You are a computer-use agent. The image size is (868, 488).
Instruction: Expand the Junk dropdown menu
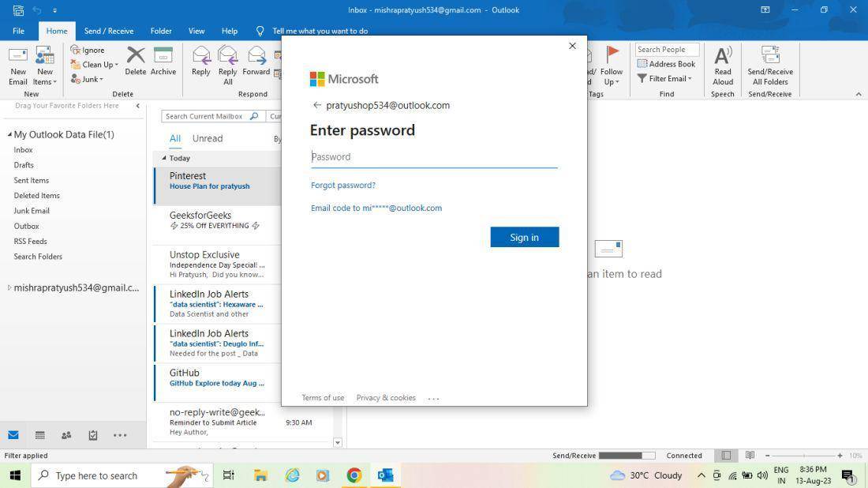[x=88, y=79]
